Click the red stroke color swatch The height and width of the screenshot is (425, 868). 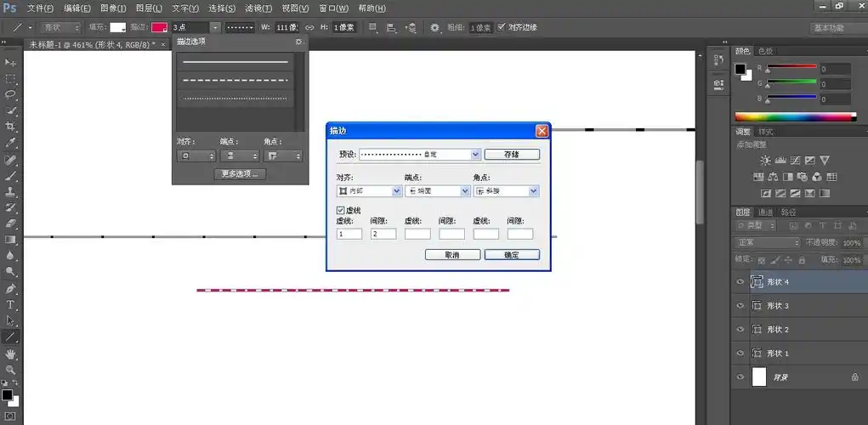tap(159, 27)
